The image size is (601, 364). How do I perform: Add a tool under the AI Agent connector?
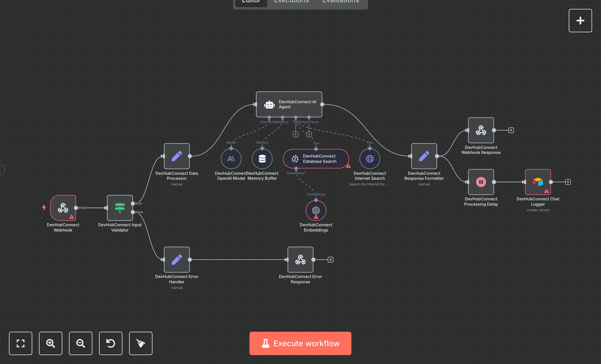coord(296,134)
